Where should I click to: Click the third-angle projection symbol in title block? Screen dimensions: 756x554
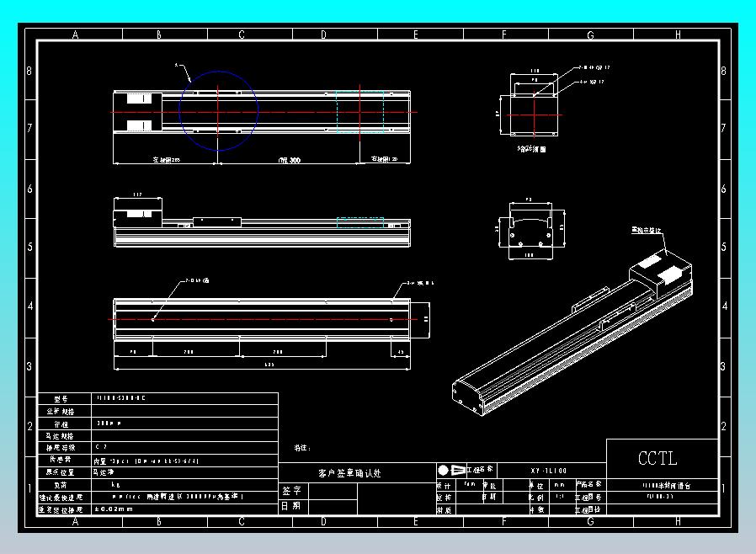click(x=451, y=470)
